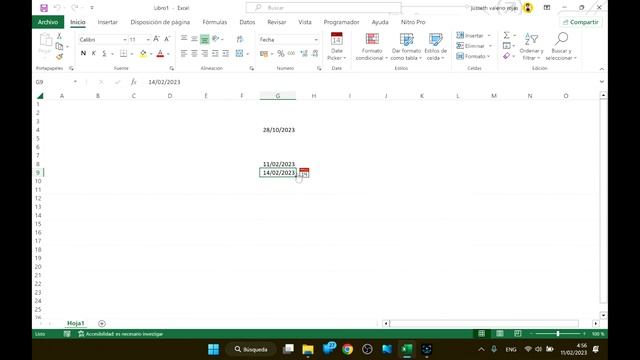This screenshot has width=640, height=360.
Task: Click the insert function fx icon
Action: [x=133, y=82]
